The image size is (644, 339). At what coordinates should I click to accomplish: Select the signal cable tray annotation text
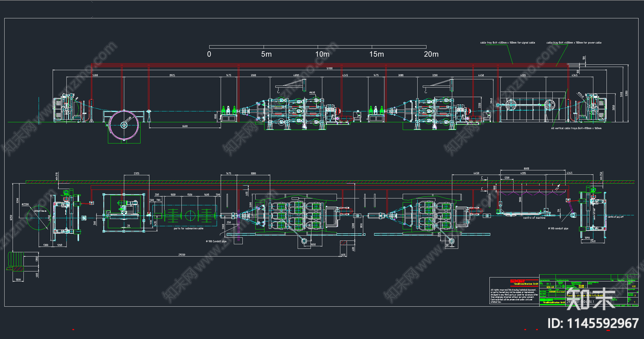pyautogui.click(x=508, y=42)
